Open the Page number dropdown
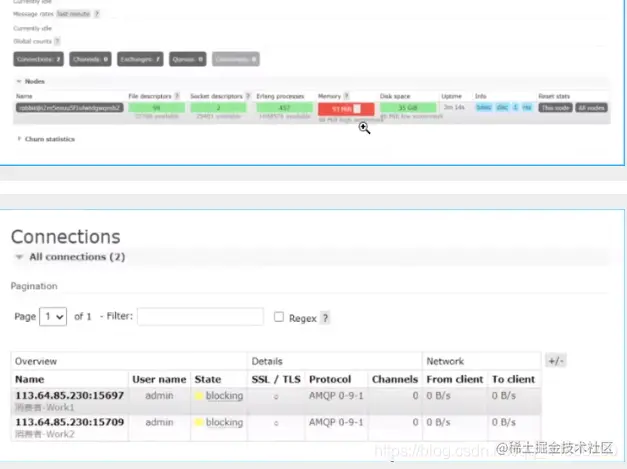627x469 pixels. click(53, 317)
